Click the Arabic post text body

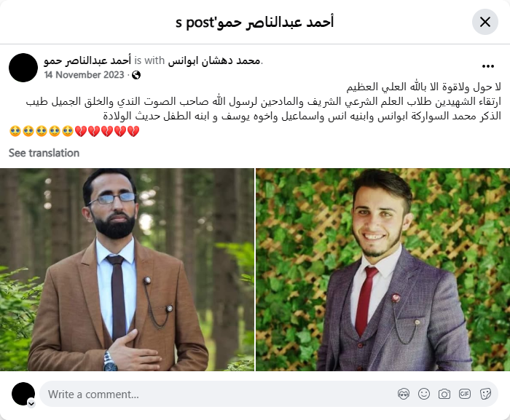tap(264, 101)
